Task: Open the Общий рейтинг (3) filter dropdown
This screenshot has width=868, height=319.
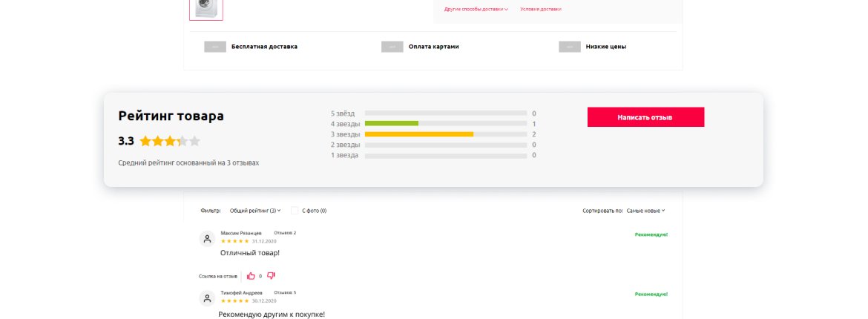Action: pyautogui.click(x=255, y=211)
